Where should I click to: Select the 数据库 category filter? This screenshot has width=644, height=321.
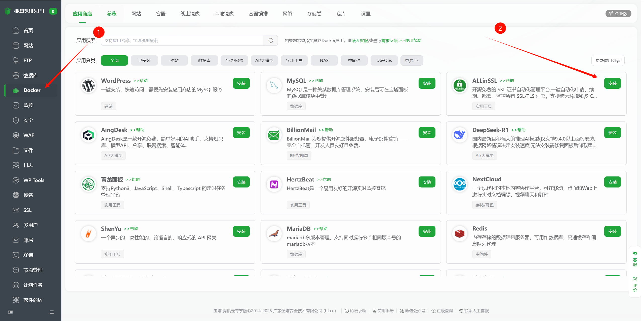[204, 61]
